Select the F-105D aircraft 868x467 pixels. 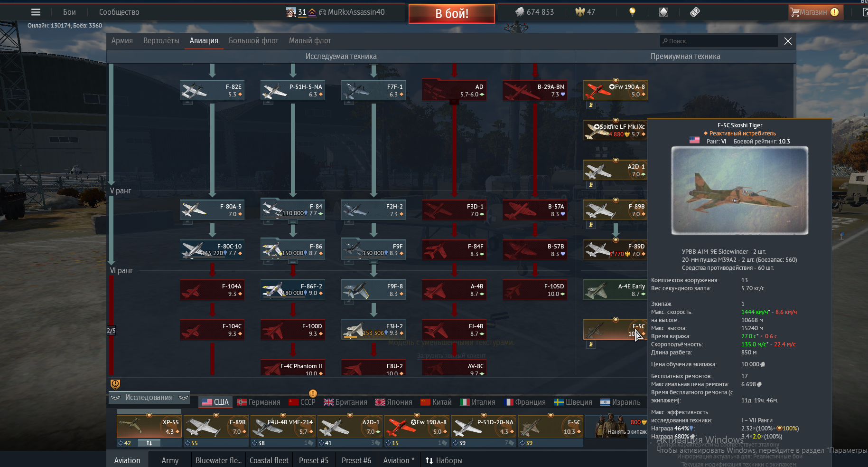(x=535, y=290)
